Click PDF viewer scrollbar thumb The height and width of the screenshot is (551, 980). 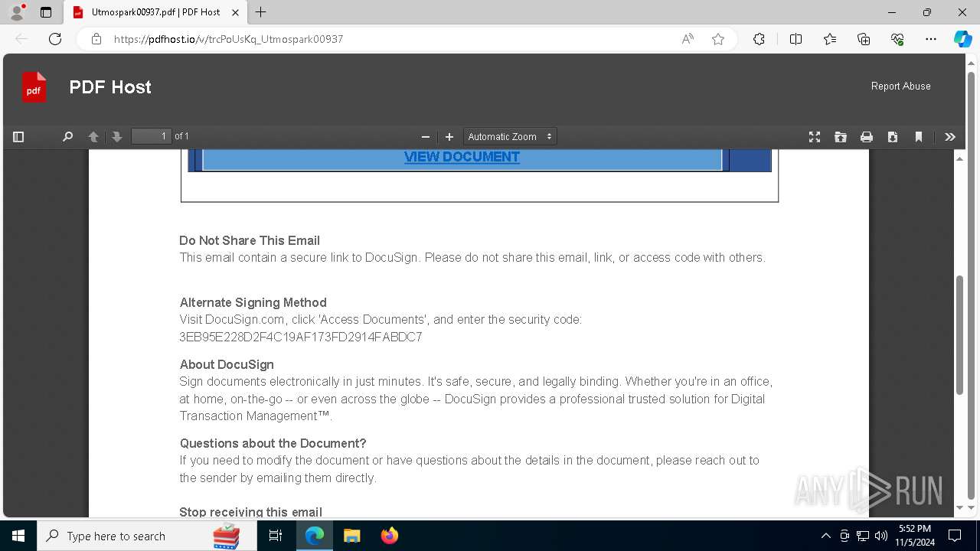point(959,335)
